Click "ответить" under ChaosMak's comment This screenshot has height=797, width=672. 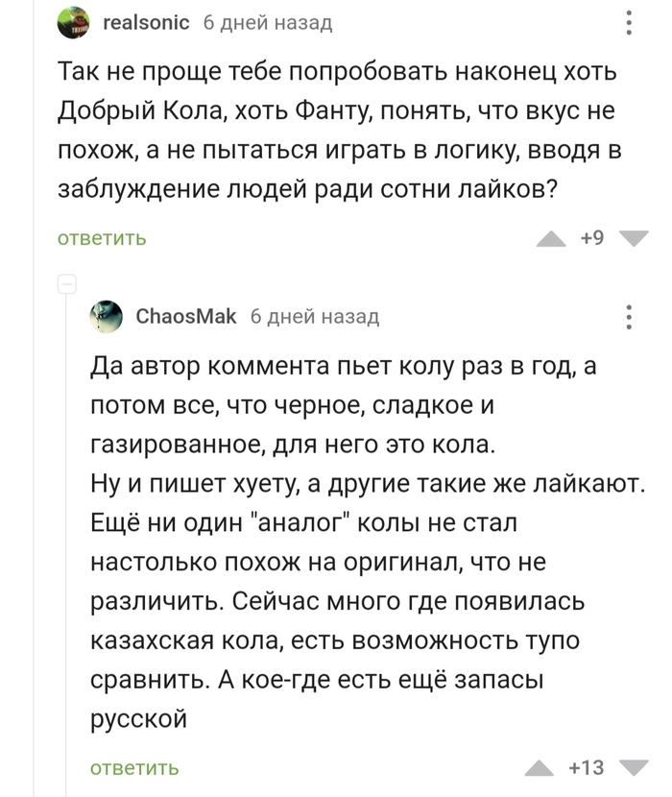[x=134, y=767]
